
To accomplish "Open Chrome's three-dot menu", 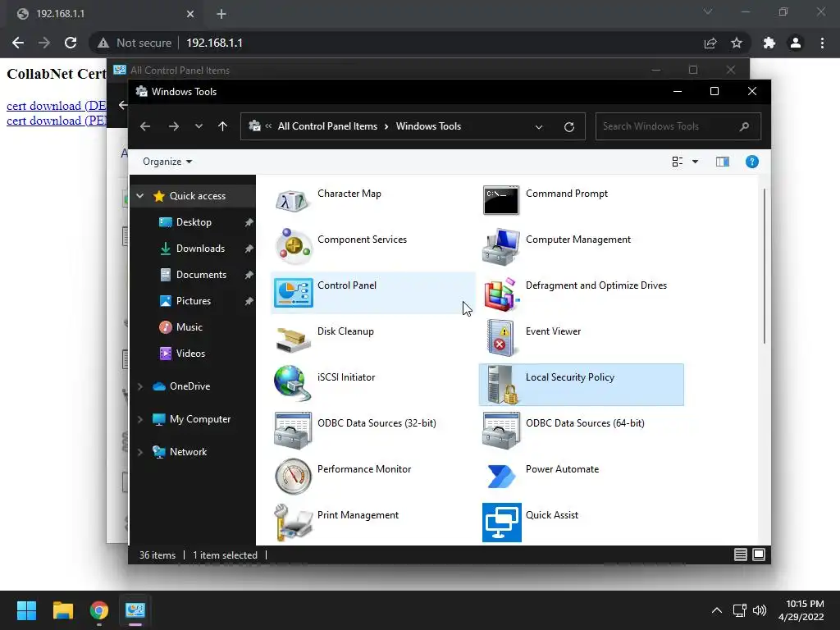I will [822, 43].
